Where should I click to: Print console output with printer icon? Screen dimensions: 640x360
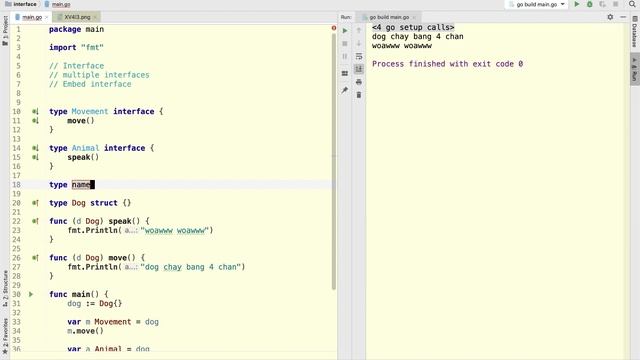pos(359,82)
